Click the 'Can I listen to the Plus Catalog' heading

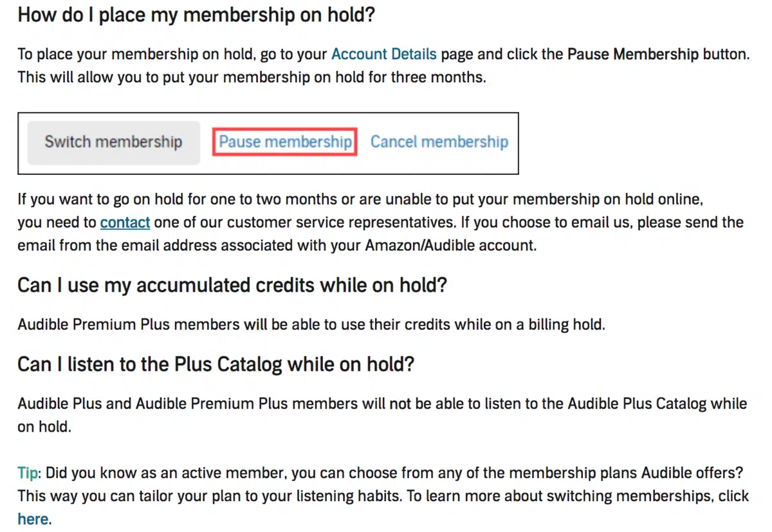coord(216,365)
